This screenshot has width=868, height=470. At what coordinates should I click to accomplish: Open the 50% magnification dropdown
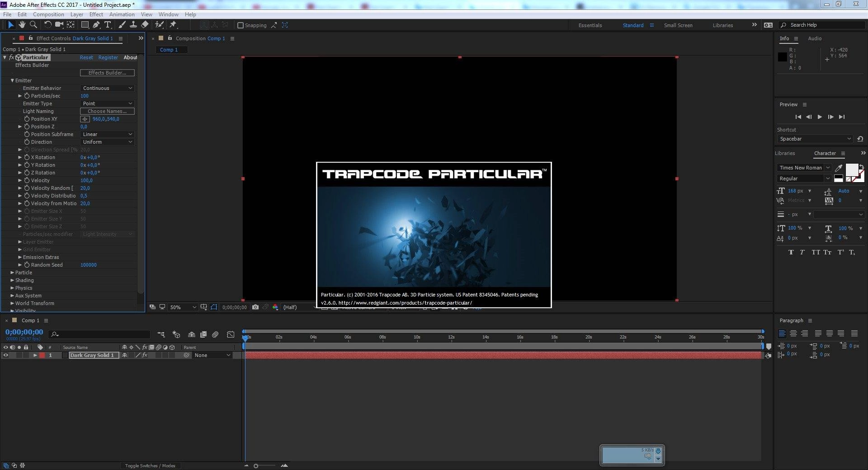pyautogui.click(x=183, y=307)
